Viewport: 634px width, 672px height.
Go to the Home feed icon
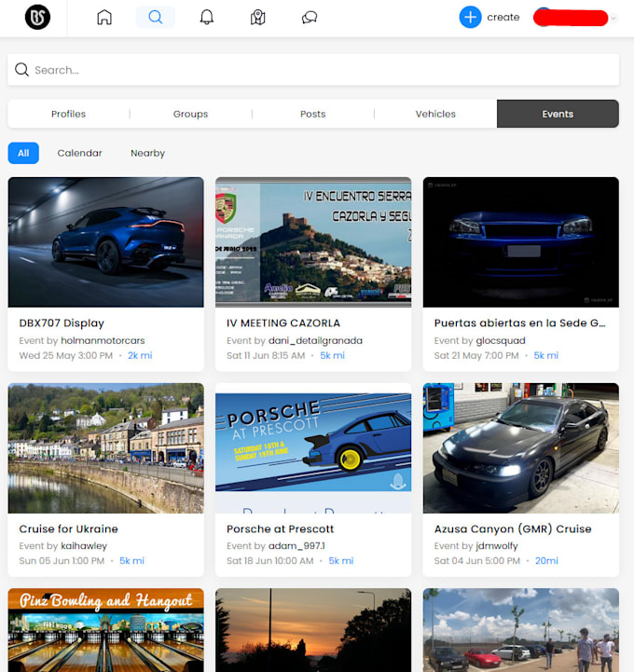(x=104, y=17)
